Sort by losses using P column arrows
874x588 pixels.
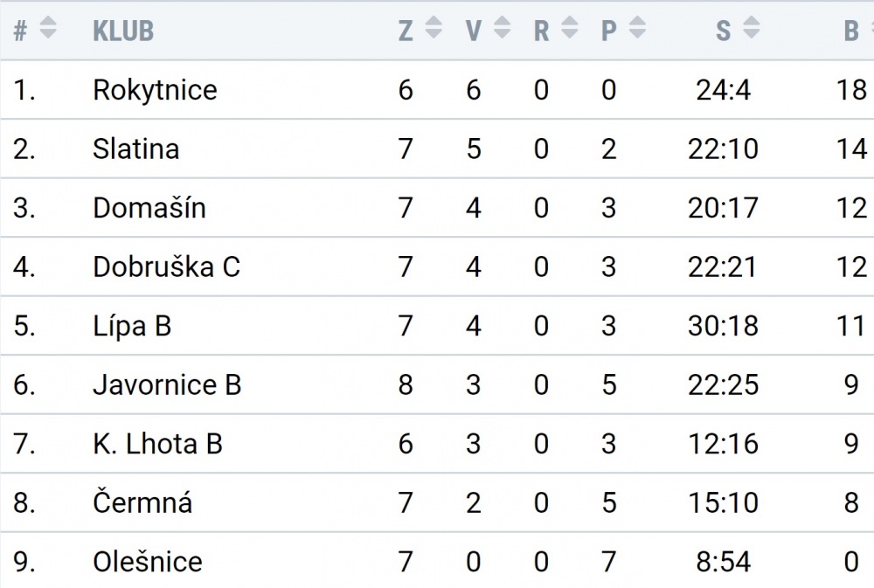point(637,27)
